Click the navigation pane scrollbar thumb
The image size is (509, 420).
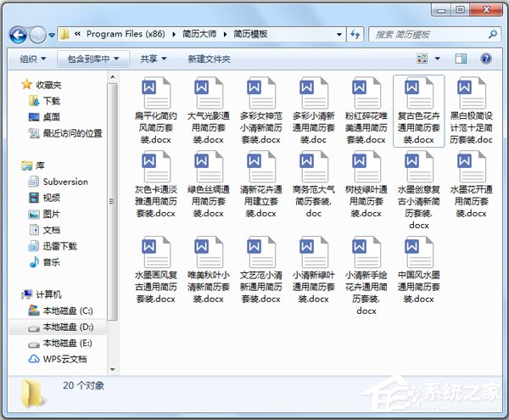[112, 202]
